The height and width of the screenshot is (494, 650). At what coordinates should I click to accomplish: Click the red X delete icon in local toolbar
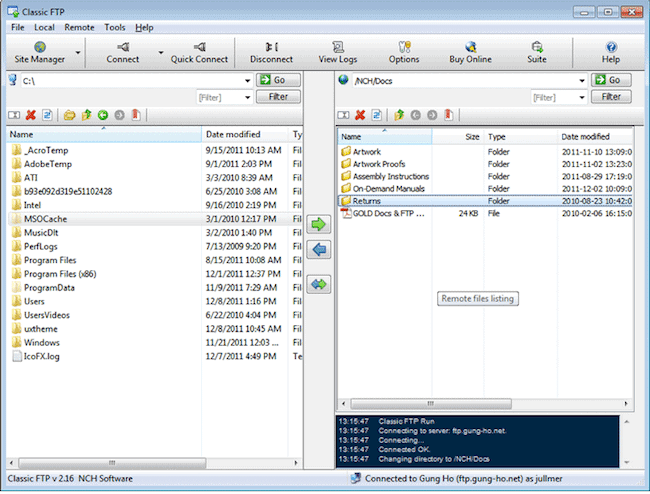tap(31, 115)
